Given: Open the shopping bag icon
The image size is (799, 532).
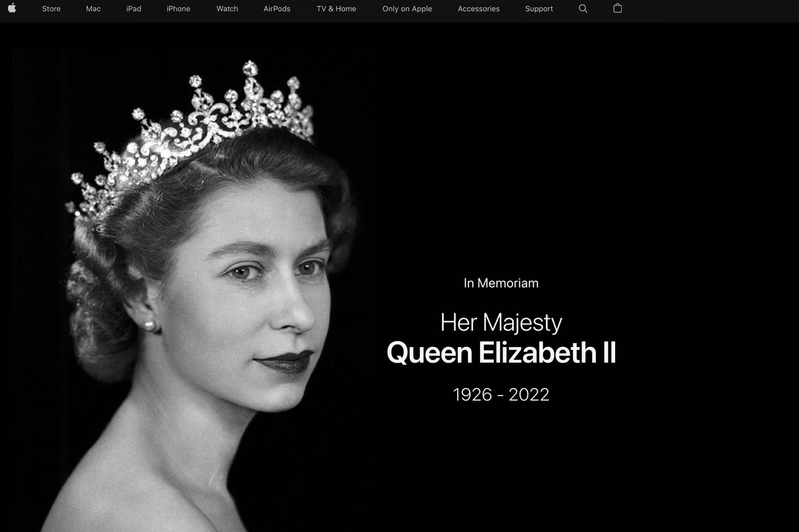Looking at the screenshot, I should [618, 8].
